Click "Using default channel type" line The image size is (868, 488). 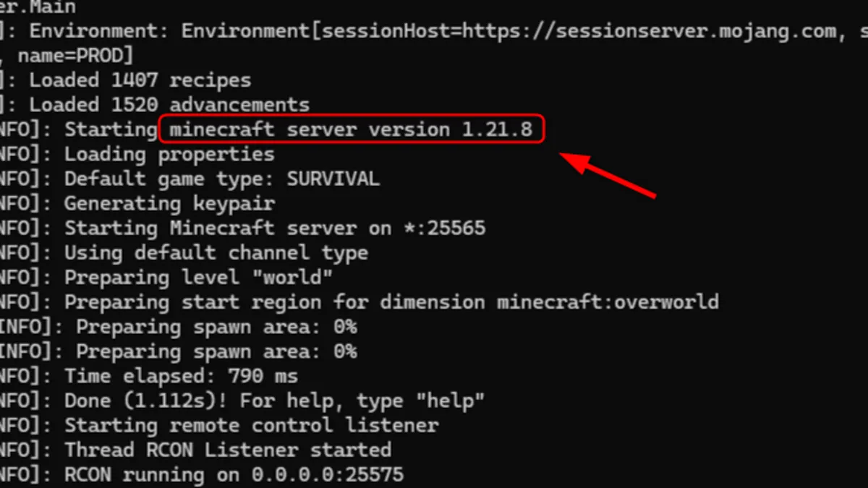[x=216, y=253]
